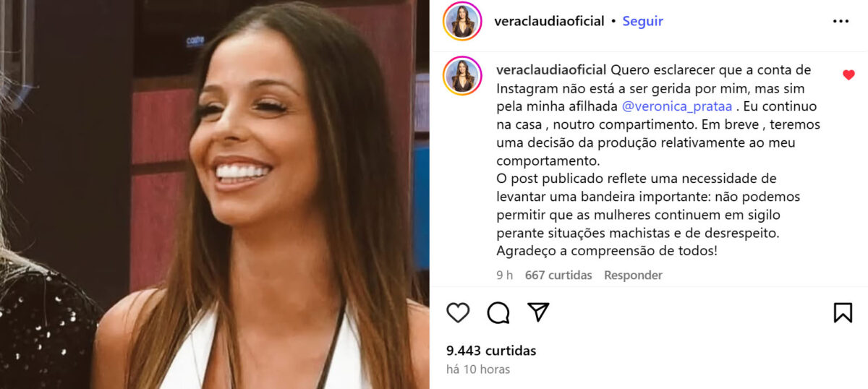The image size is (868, 389).
Task: Like the post with the heart icon
Action: click(458, 312)
